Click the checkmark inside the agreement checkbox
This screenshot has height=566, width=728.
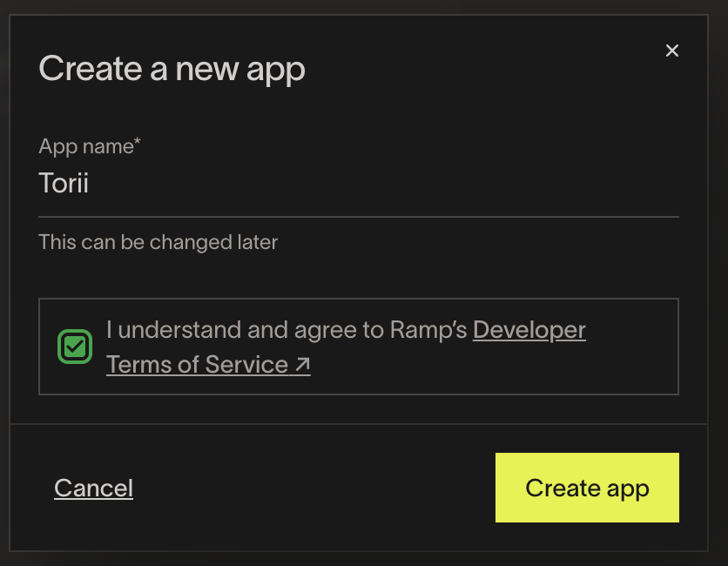point(75,347)
